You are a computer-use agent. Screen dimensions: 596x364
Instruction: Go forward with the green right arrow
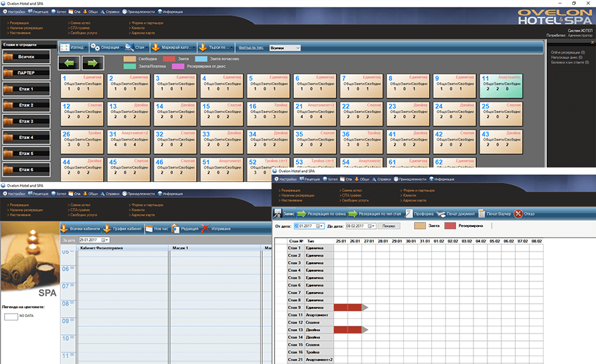click(93, 63)
